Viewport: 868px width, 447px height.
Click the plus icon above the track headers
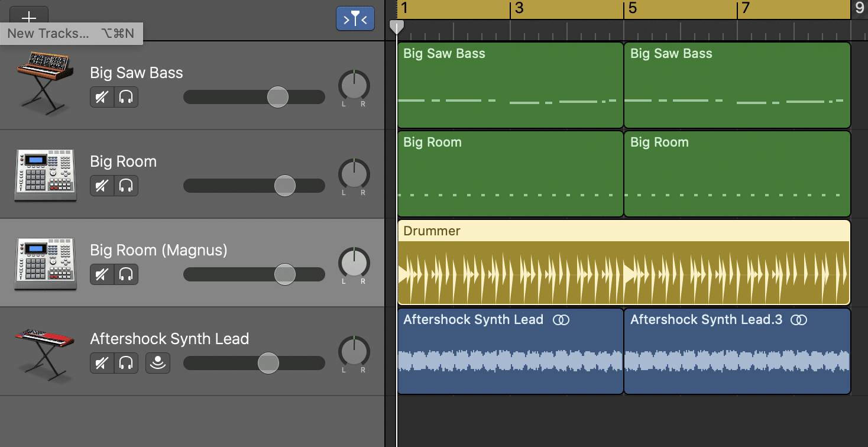pos(28,17)
